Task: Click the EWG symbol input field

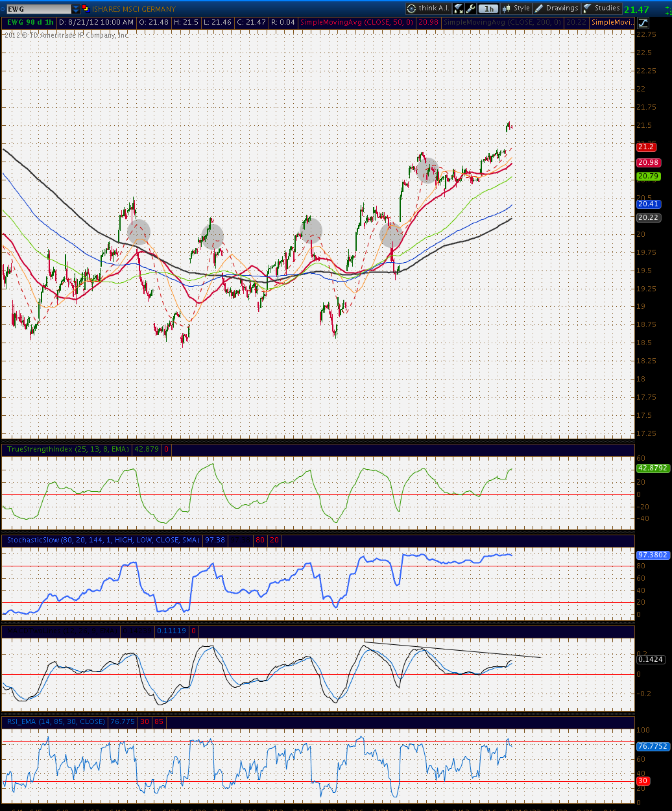Action: click(38, 9)
